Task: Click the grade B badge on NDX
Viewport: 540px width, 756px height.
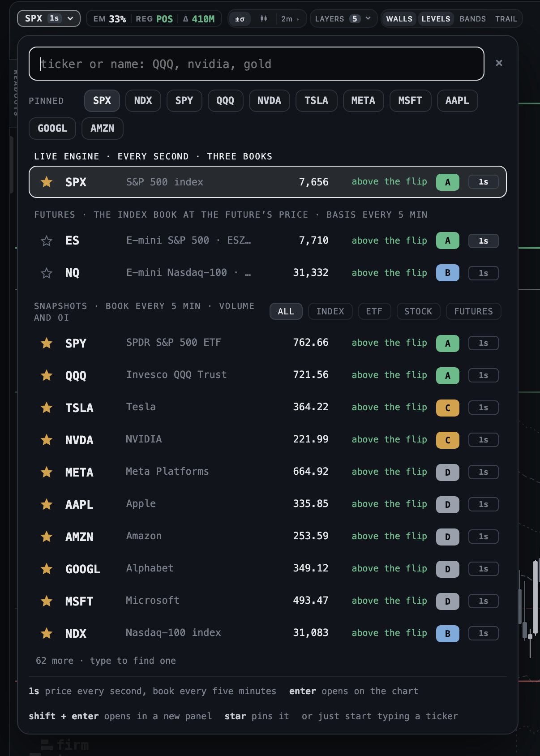Action: pyautogui.click(x=448, y=634)
